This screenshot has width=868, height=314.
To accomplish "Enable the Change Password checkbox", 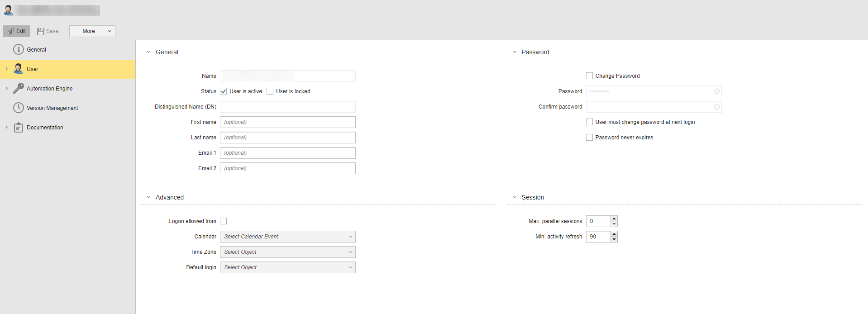I will 590,76.
